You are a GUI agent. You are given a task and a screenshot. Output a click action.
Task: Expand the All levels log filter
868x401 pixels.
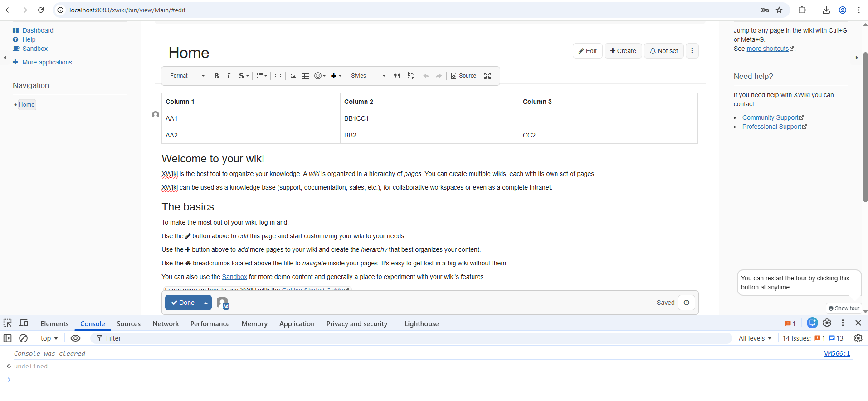755,338
